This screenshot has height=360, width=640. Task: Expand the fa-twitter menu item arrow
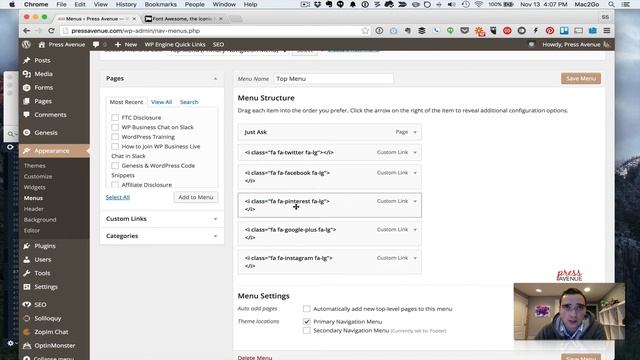pyautogui.click(x=415, y=152)
